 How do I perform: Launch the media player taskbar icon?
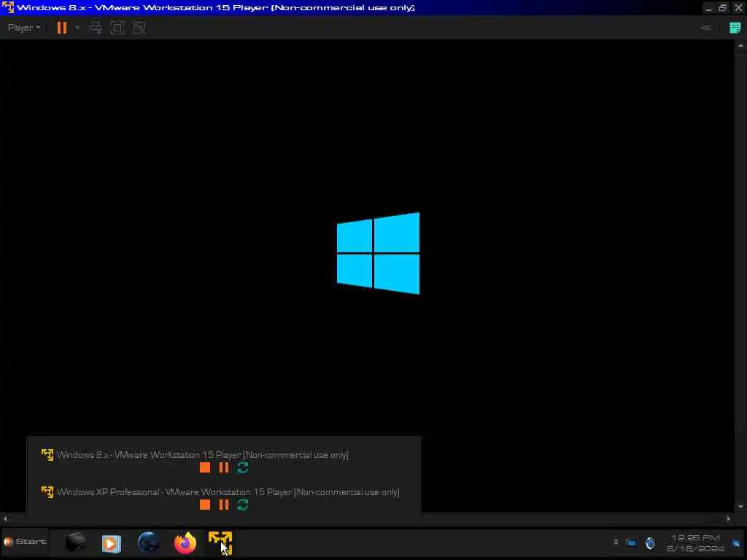coord(112,543)
